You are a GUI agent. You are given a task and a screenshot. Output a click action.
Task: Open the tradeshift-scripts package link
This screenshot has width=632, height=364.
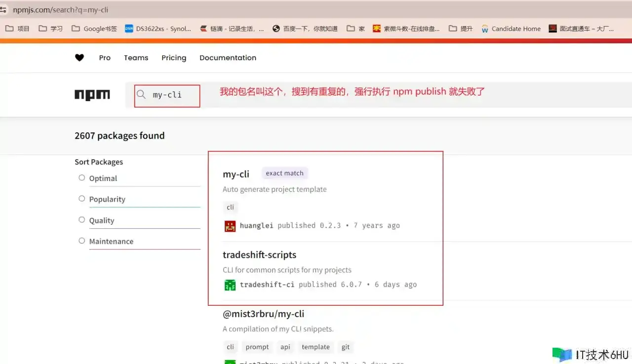pyautogui.click(x=260, y=255)
